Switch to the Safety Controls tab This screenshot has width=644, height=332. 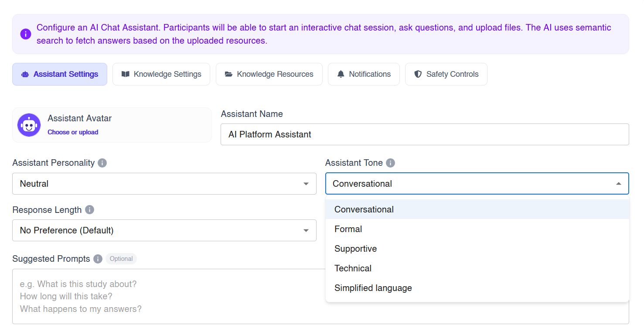click(x=446, y=74)
